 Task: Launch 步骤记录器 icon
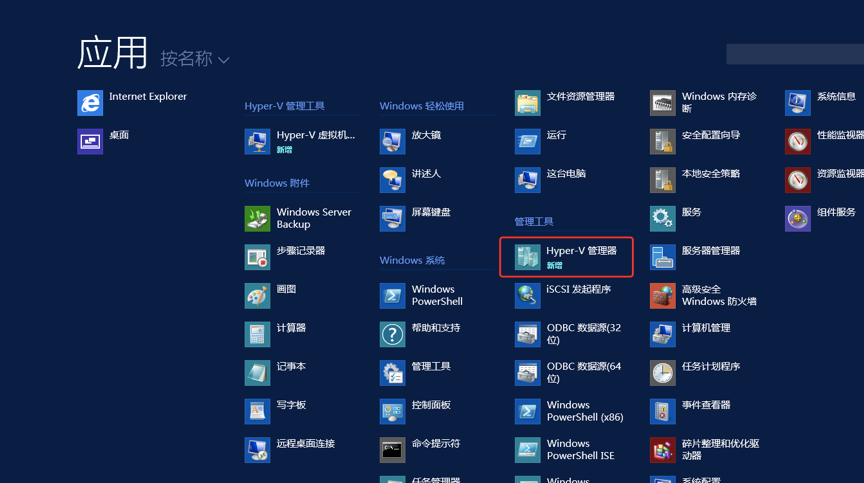pyautogui.click(x=257, y=257)
